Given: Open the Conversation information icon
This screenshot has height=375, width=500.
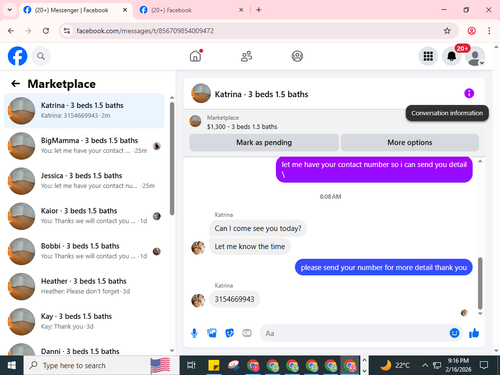Looking at the screenshot, I should (469, 93).
